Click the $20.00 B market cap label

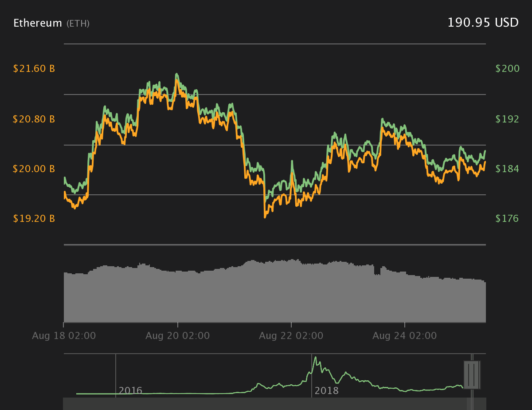click(34, 169)
